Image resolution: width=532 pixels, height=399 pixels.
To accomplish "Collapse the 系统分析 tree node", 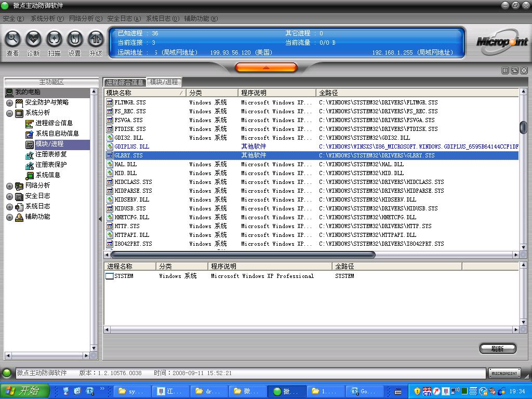I will (x=9, y=113).
